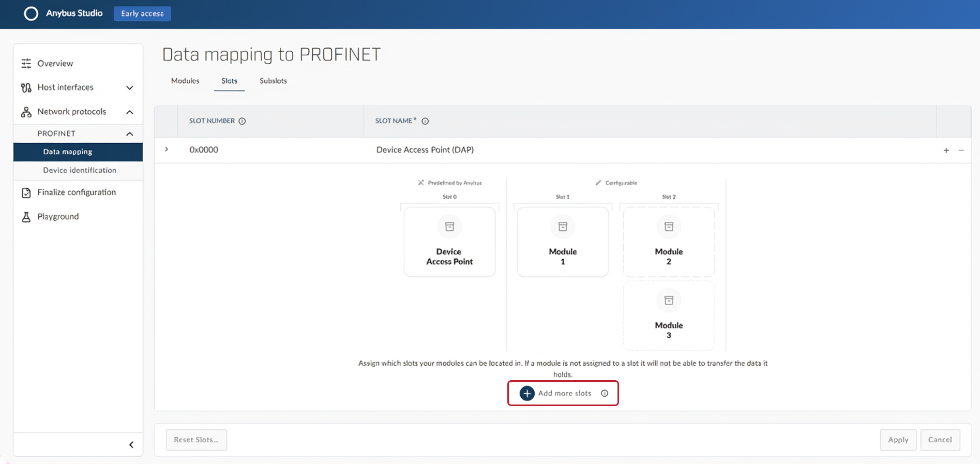
Task: Click the Finalize configuration document icon
Action: tap(26, 192)
